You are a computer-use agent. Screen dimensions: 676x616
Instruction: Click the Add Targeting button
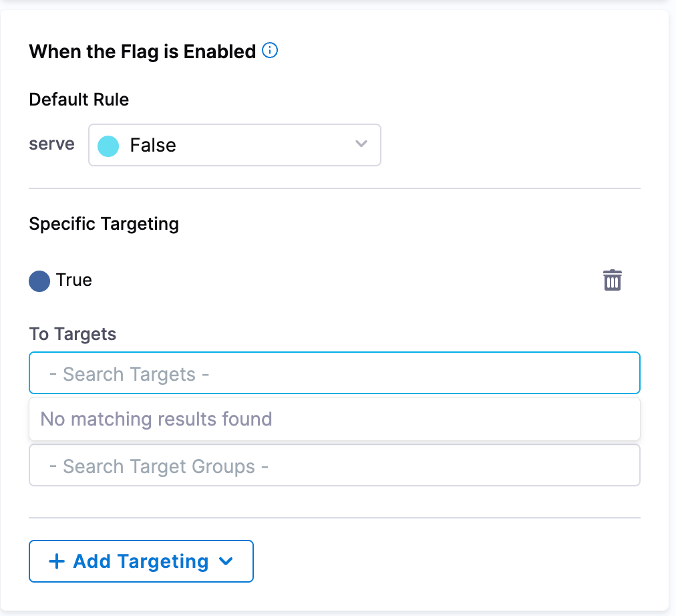[x=140, y=561]
